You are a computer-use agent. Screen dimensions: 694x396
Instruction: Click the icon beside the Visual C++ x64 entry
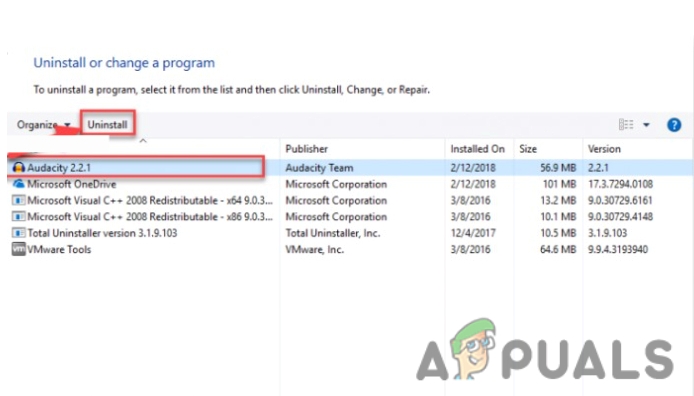(19, 200)
